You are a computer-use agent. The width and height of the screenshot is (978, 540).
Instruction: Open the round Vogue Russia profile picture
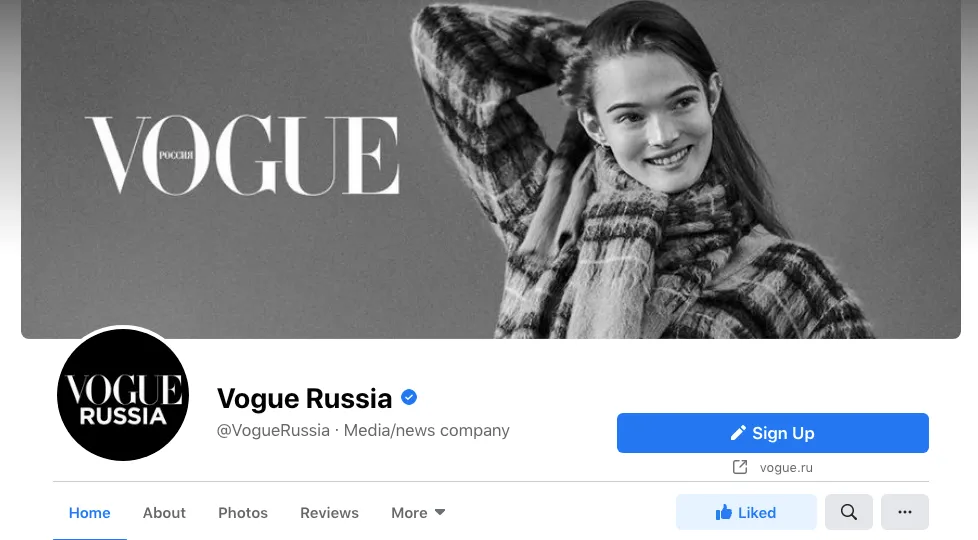click(x=123, y=395)
